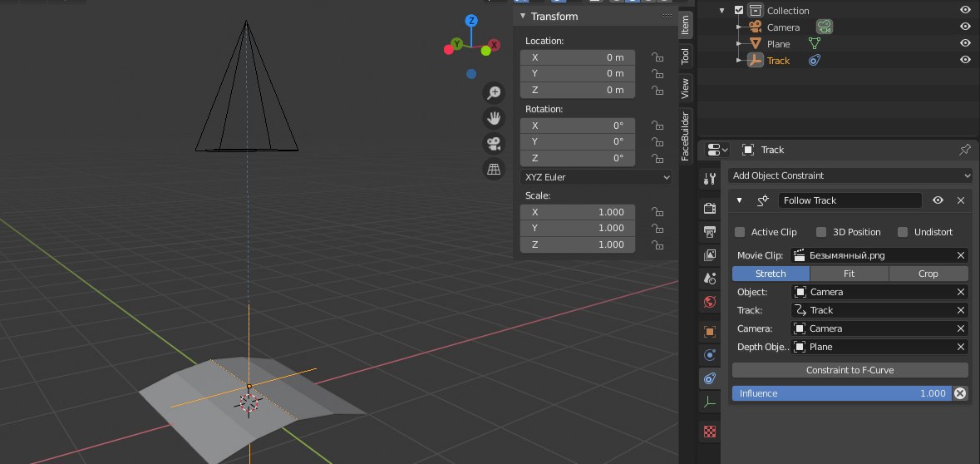This screenshot has width=980, height=464.
Task: Select the Fit frame method
Action: pos(849,274)
